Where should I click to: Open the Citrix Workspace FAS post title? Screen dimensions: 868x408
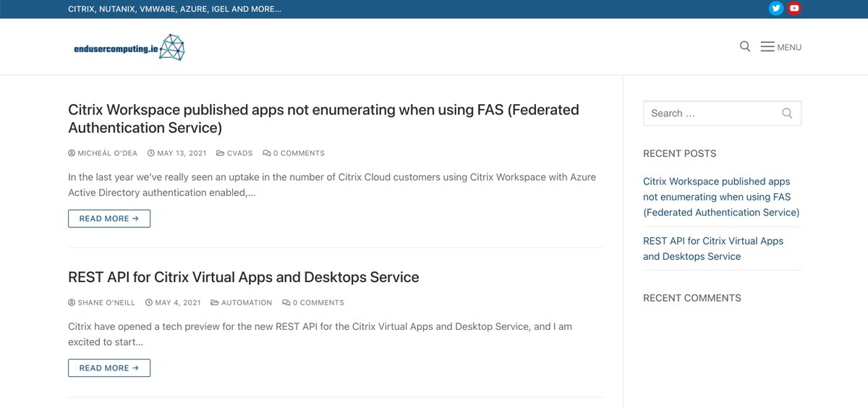pos(323,119)
